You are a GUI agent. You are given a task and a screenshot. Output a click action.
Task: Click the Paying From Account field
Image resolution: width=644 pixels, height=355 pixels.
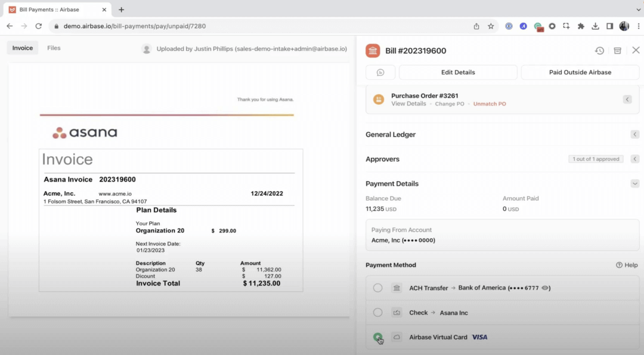(x=502, y=235)
